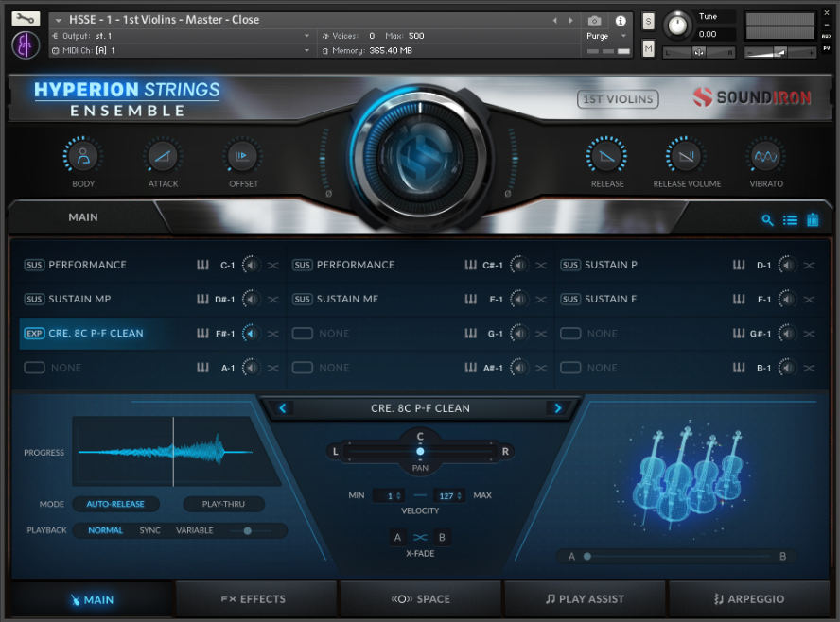840x622 pixels.
Task: Click the camera snapshot icon
Action: 594,20
